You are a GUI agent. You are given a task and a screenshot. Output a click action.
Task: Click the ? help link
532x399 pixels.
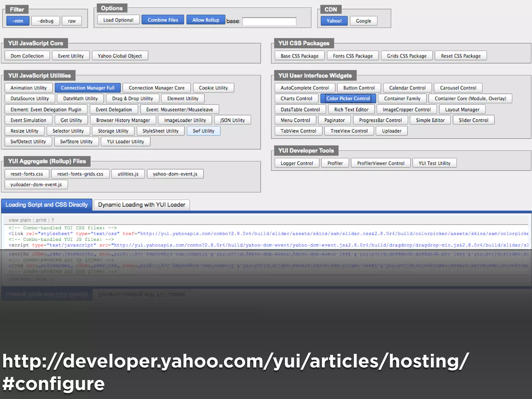53,220
